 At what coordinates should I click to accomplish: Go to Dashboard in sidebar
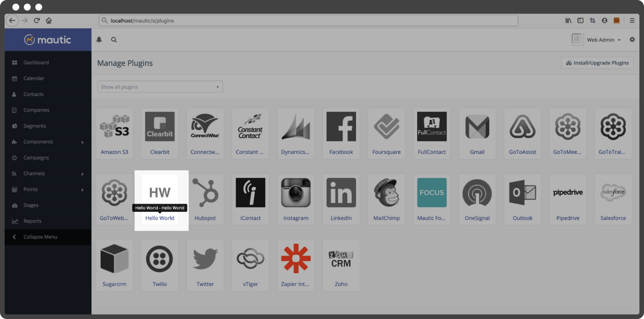(48, 63)
